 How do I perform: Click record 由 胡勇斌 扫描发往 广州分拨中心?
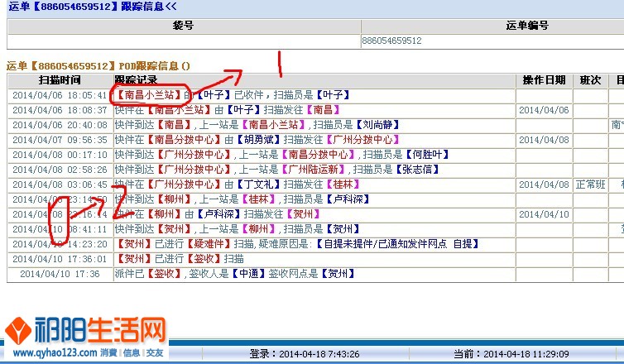point(257,140)
